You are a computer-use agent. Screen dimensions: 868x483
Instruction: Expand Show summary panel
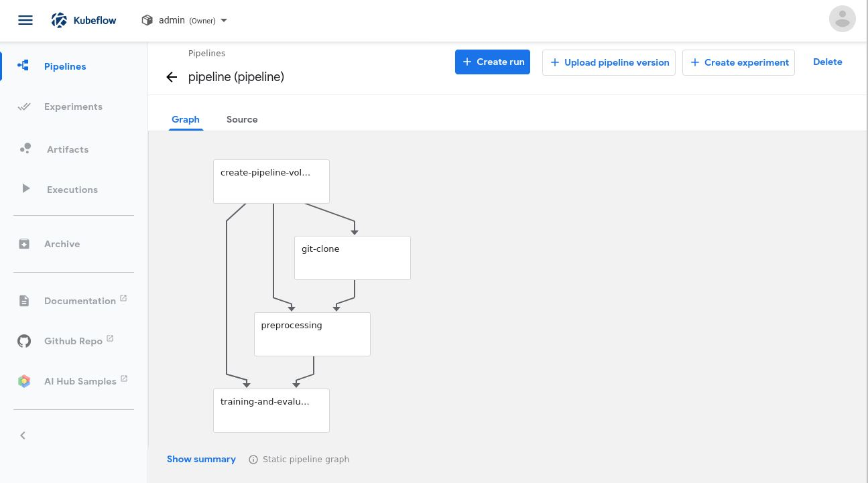click(201, 459)
